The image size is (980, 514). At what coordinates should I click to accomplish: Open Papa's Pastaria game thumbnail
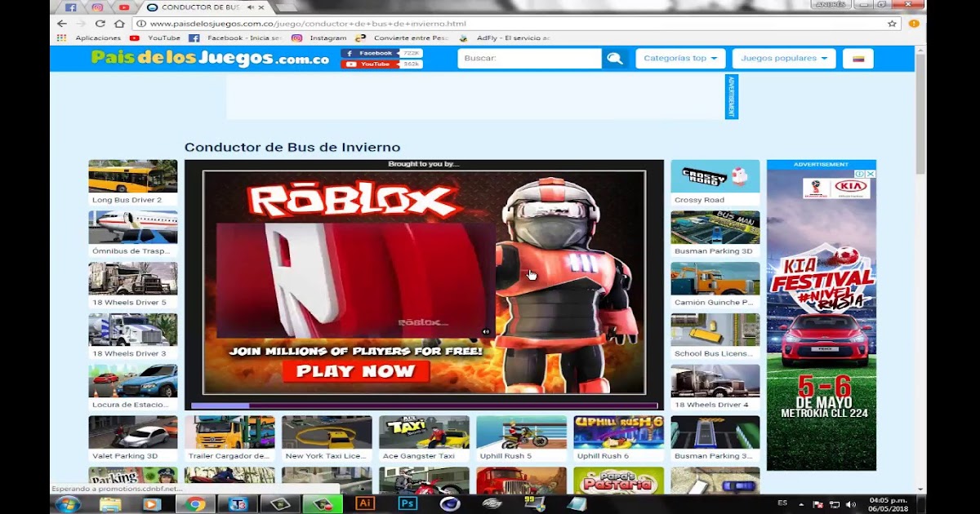click(x=618, y=480)
